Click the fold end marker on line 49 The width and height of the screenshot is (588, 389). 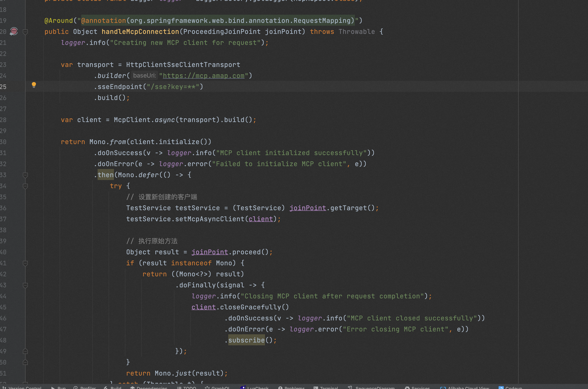[x=25, y=351]
